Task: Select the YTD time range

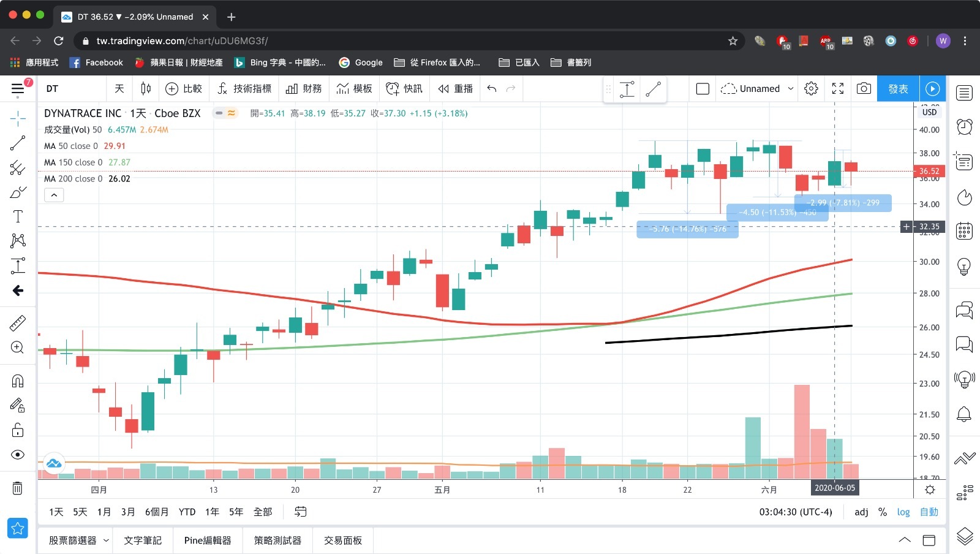Action: pos(187,512)
